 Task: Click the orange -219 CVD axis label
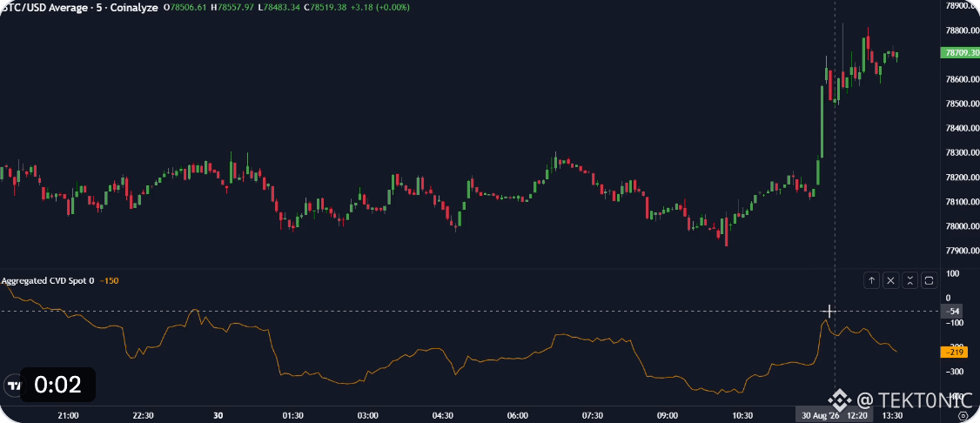[954, 352]
